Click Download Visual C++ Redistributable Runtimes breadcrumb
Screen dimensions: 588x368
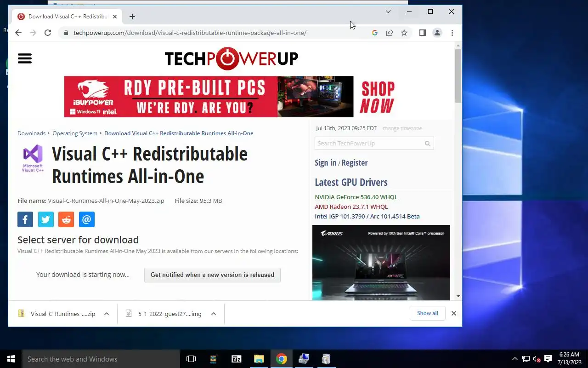pyautogui.click(x=179, y=133)
